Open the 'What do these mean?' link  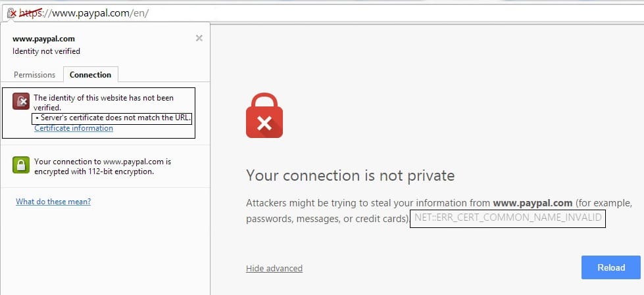point(53,202)
